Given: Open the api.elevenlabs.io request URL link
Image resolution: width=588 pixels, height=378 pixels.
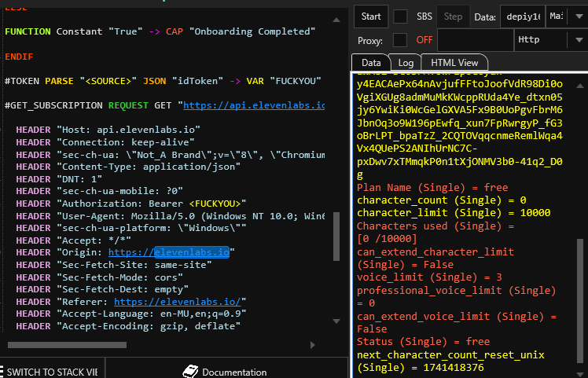Looking at the screenshot, I should pos(254,105).
